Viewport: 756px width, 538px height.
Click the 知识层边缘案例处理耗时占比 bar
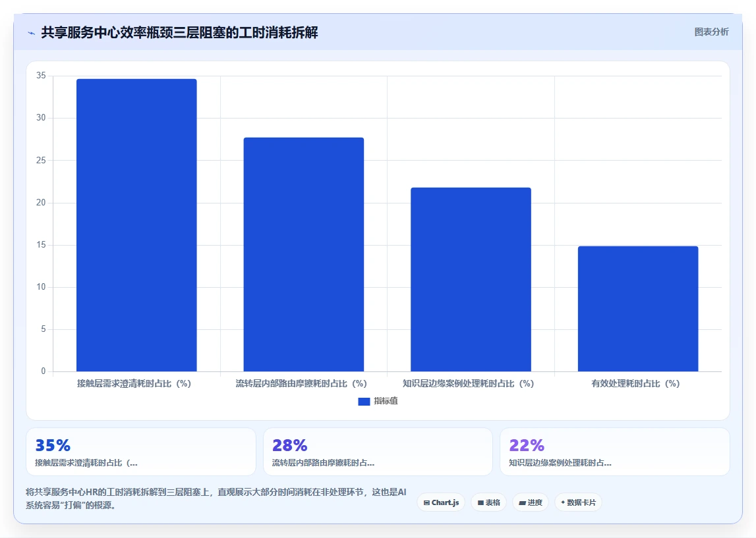point(471,279)
